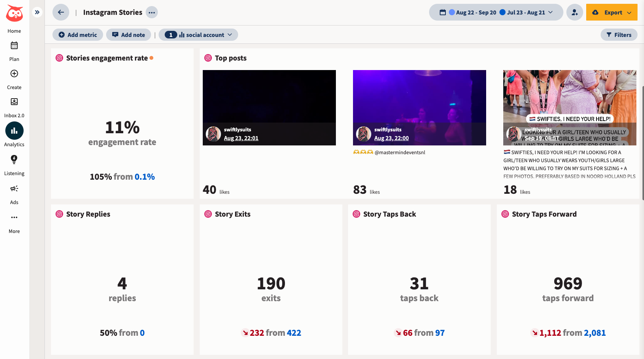Open the date range selector
The height and width of the screenshot is (359, 644).
coord(496,12)
